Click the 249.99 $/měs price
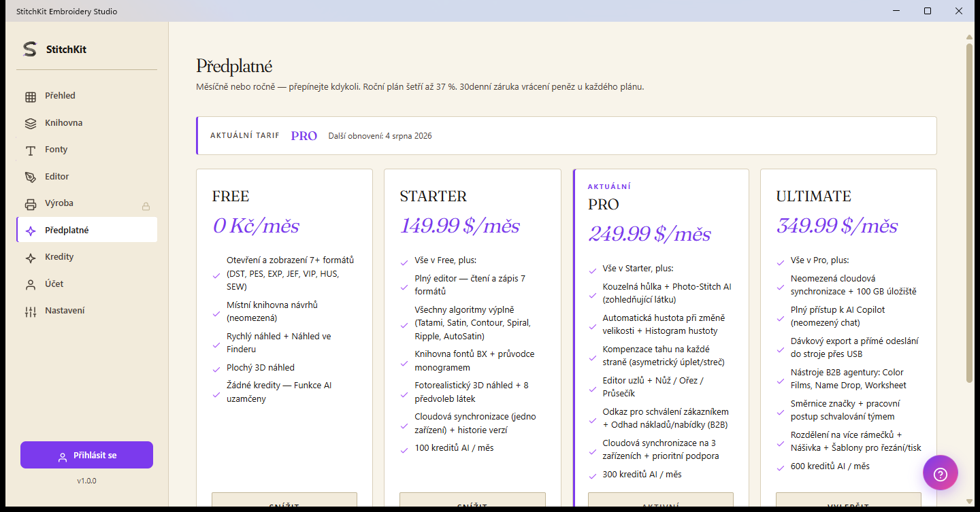The width and height of the screenshot is (980, 512). tap(649, 235)
